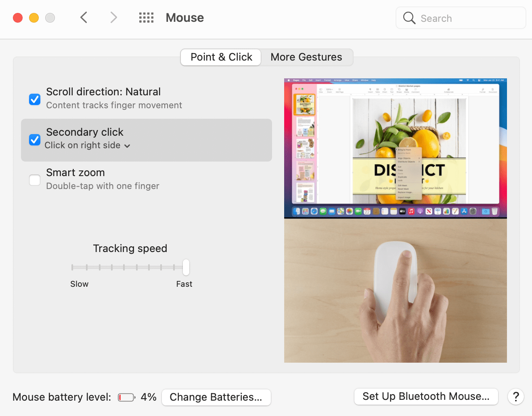This screenshot has width=532, height=416.
Task: Switch to the More Gestures tab
Action: (x=306, y=57)
